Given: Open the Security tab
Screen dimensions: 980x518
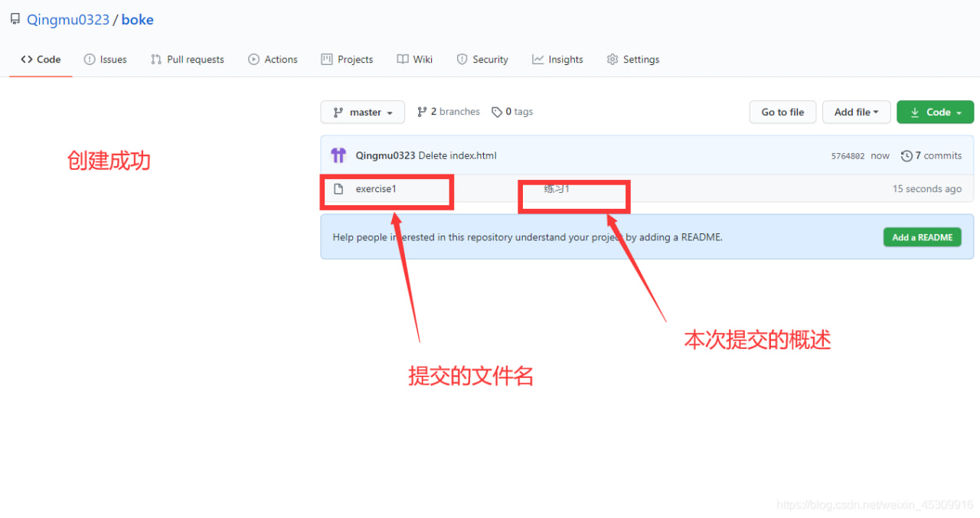Looking at the screenshot, I should [482, 59].
